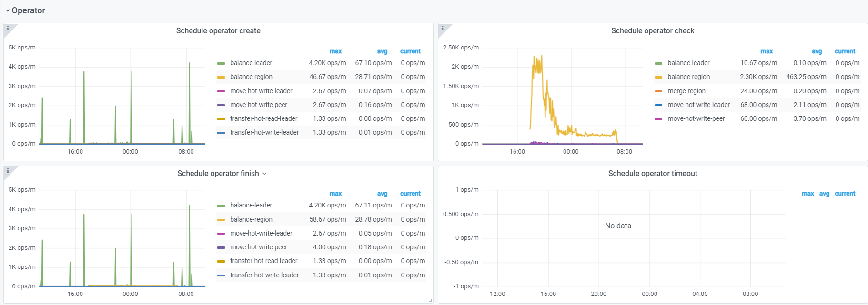868x305 pixels.
Task: Click info icon on Schedule operator create panel
Action: pos(8,29)
